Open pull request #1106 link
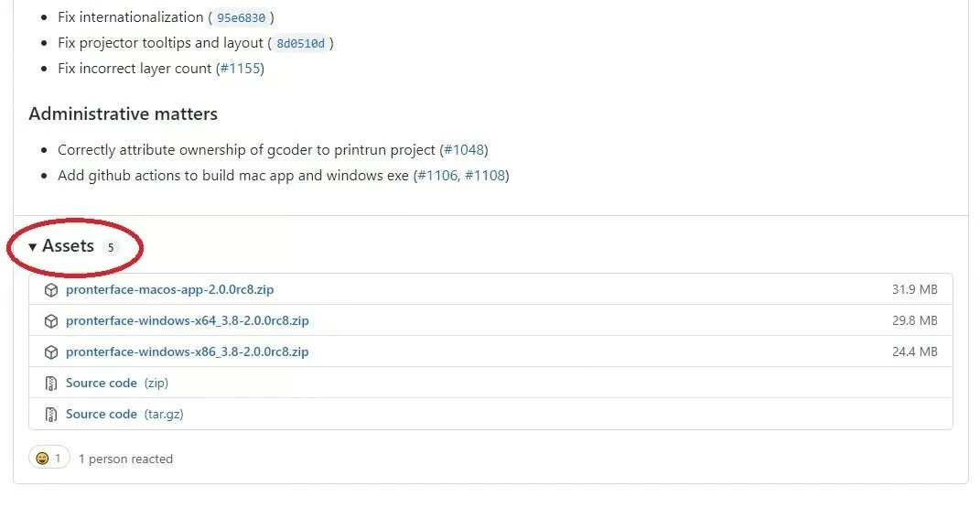Viewport: 980px width, 508px height. (x=436, y=176)
